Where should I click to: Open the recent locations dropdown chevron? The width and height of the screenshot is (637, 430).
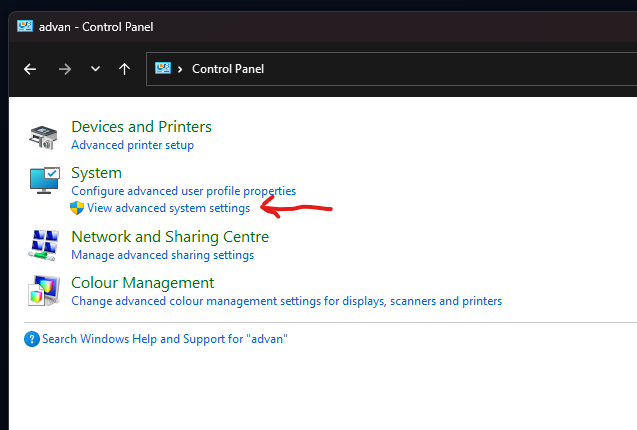point(95,69)
